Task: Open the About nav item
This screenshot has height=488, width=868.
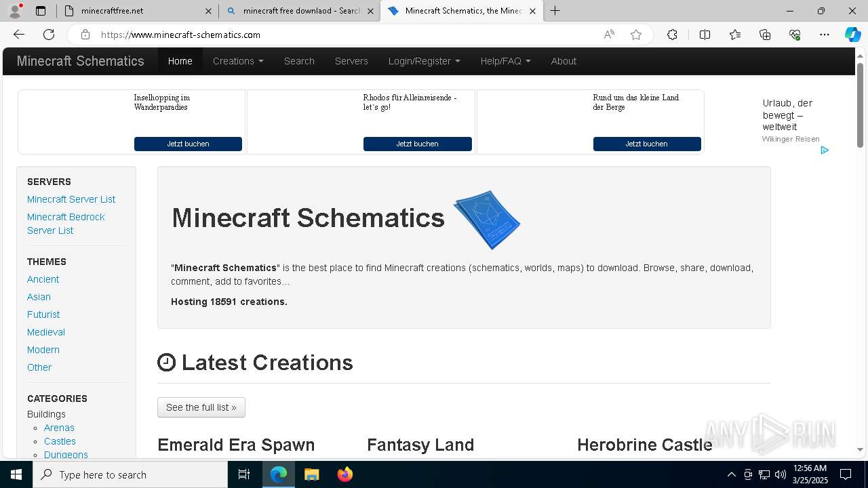Action: tap(564, 61)
